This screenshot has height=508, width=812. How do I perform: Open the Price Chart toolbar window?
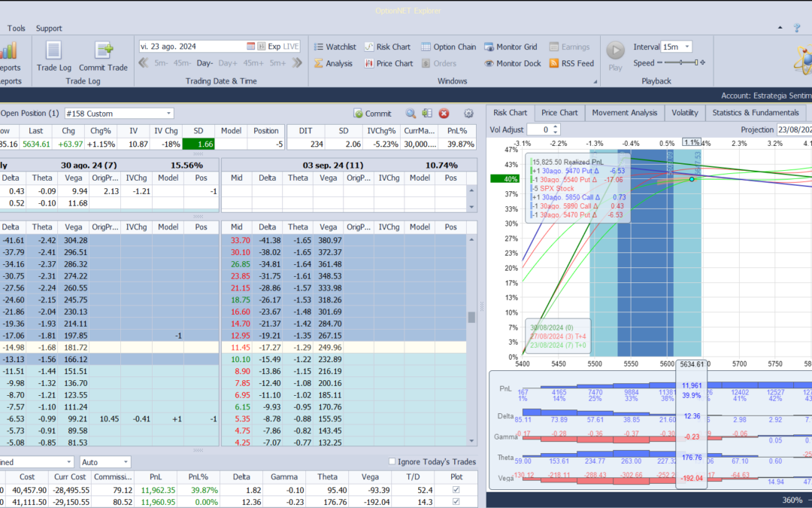pos(389,63)
